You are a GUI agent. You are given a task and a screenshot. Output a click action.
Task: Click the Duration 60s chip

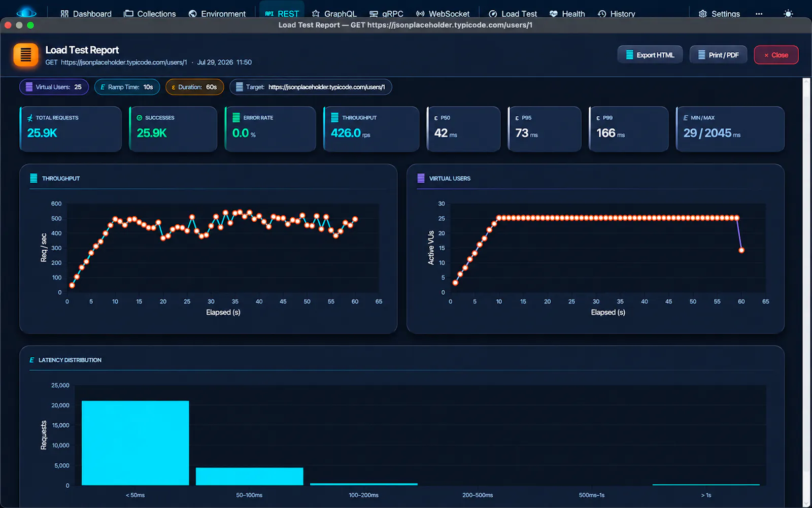click(x=194, y=87)
